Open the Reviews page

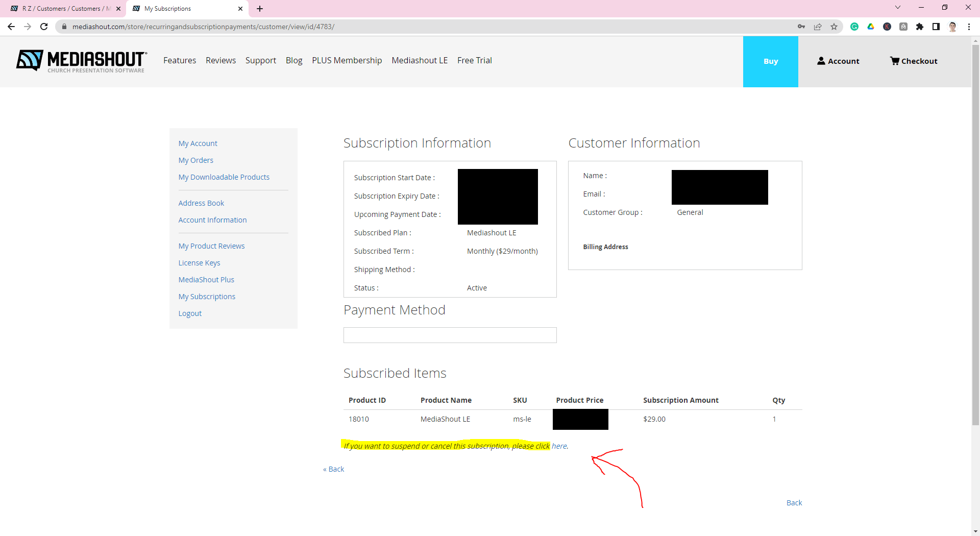pos(220,60)
